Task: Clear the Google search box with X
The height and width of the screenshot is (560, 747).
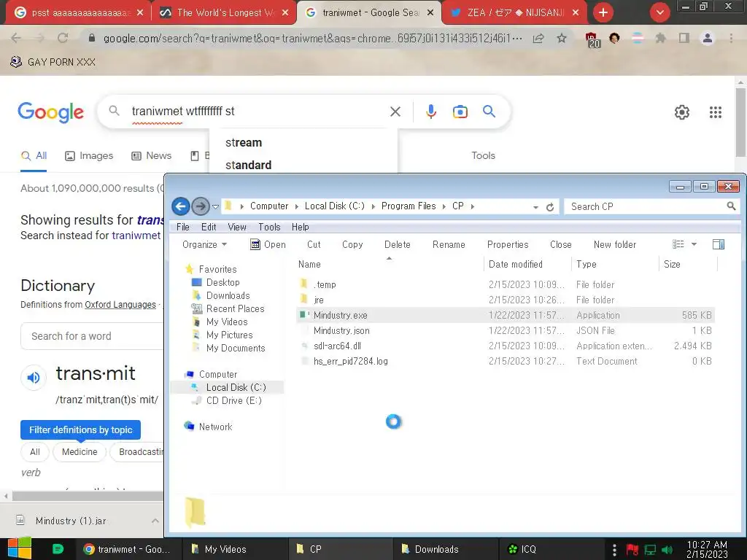Action: click(395, 112)
